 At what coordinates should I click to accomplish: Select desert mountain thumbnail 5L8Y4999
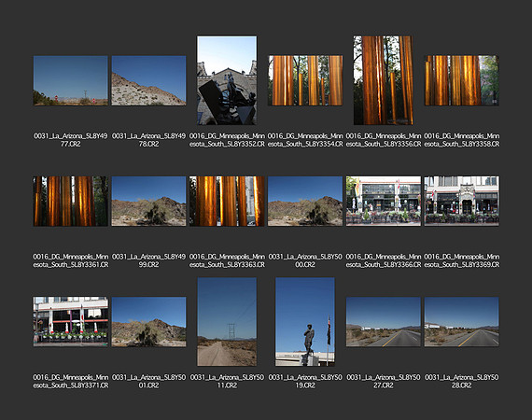pos(148,202)
